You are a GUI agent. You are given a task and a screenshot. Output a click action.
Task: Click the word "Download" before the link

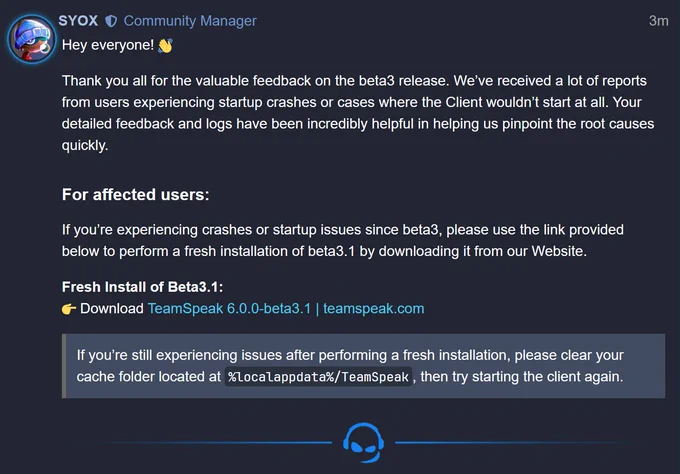pos(112,308)
